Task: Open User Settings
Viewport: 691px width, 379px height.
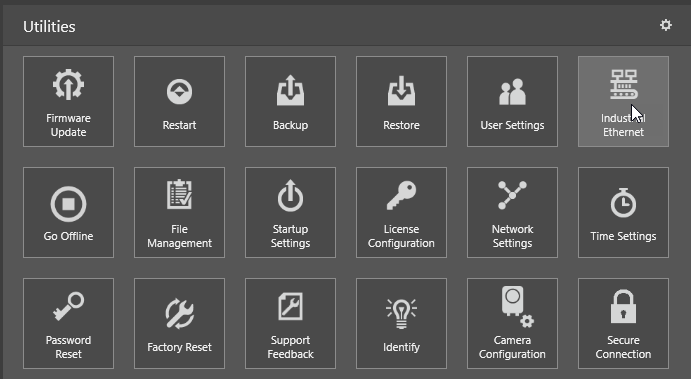Action: pyautogui.click(x=513, y=101)
